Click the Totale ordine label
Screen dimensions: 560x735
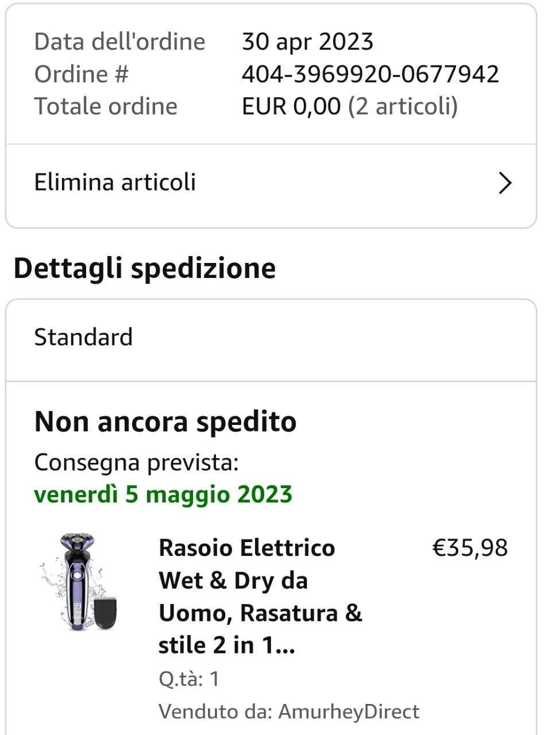pos(106,106)
